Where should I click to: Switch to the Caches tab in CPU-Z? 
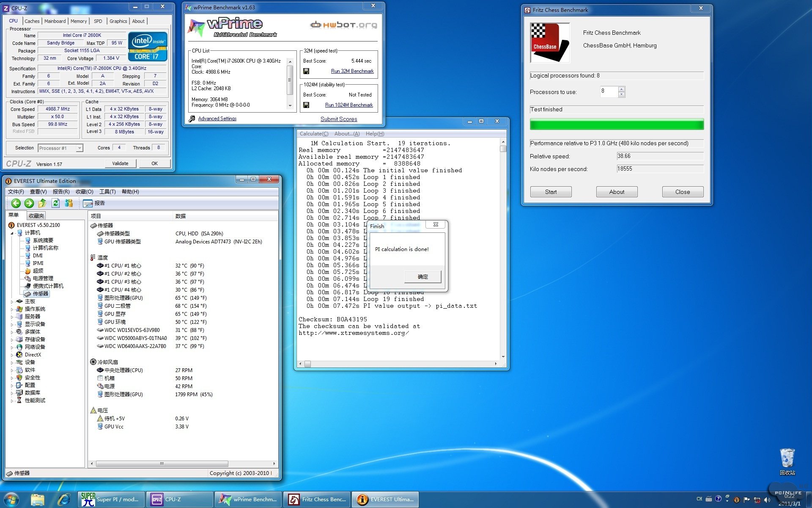point(32,21)
